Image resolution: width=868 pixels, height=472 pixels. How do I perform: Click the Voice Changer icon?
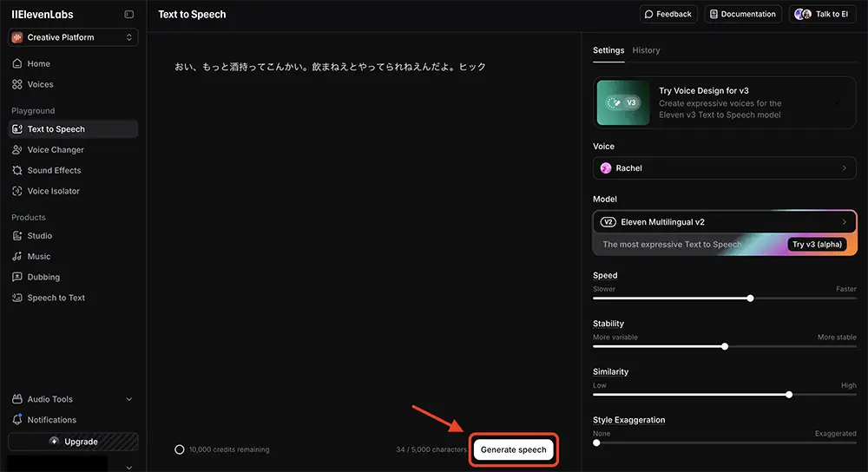tap(17, 149)
